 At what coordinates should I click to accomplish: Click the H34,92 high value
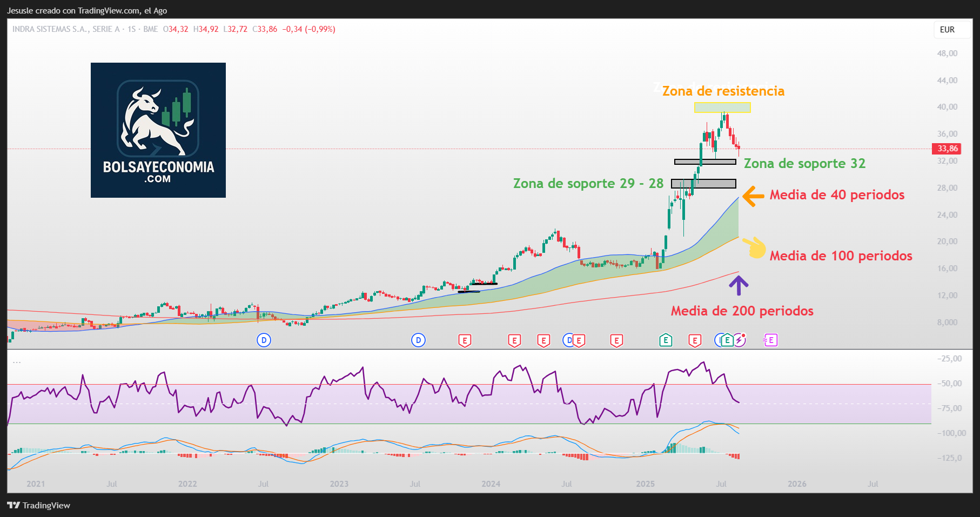206,29
